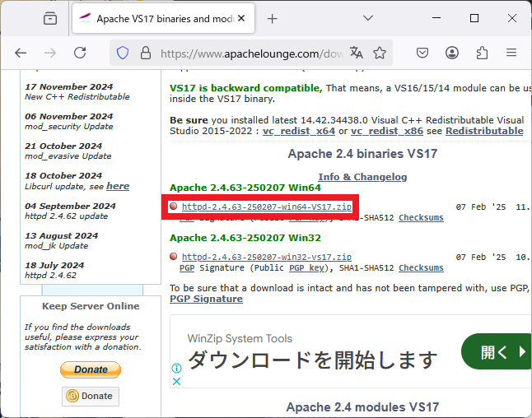
Task: Click the green 開く ad button
Action: click(497, 351)
